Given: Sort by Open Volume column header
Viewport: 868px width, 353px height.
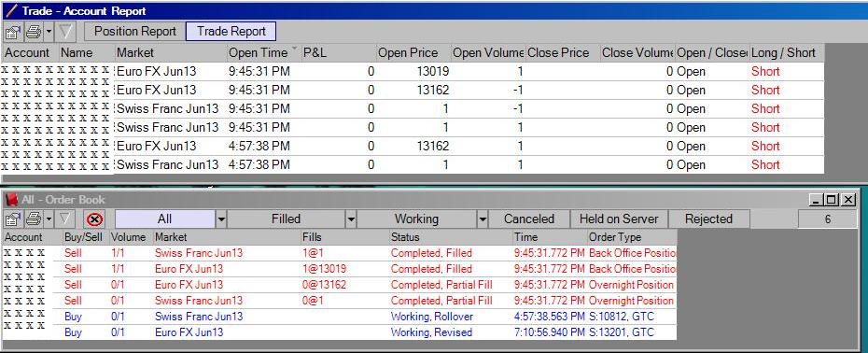Looking at the screenshot, I should pos(488,52).
